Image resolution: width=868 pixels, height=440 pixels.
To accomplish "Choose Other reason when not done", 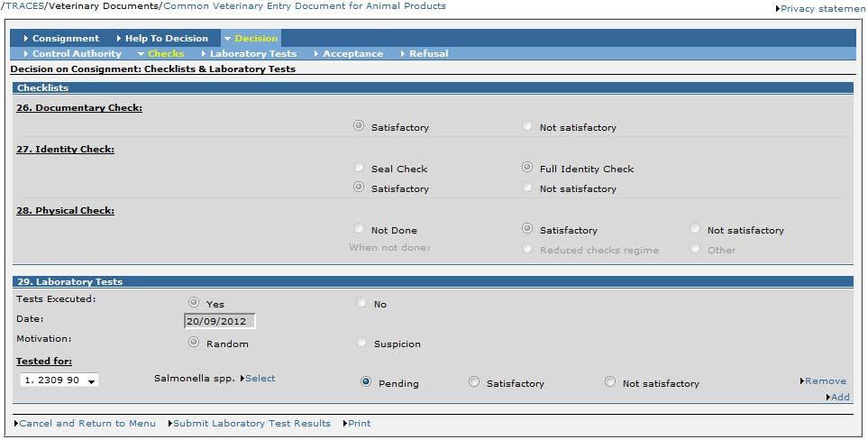I will tap(695, 249).
